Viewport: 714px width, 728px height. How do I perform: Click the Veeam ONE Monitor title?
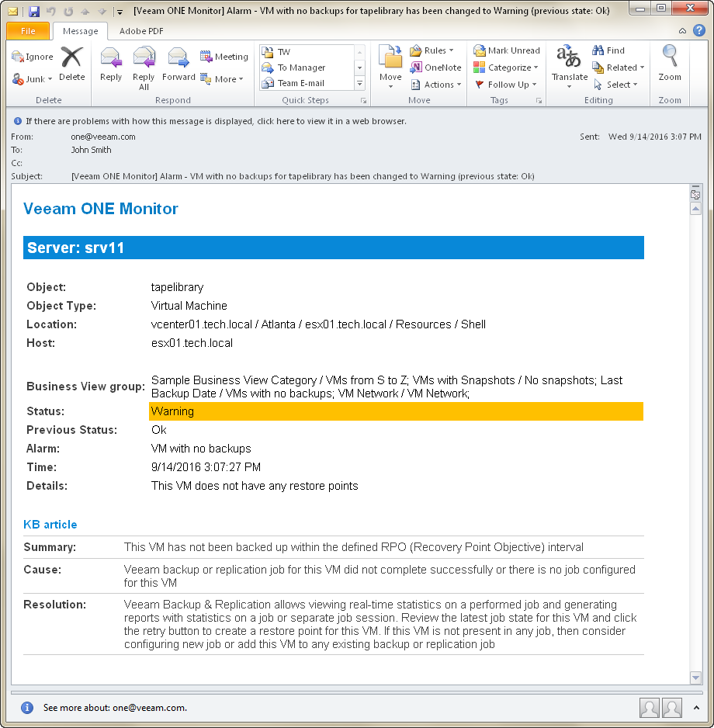(101, 209)
